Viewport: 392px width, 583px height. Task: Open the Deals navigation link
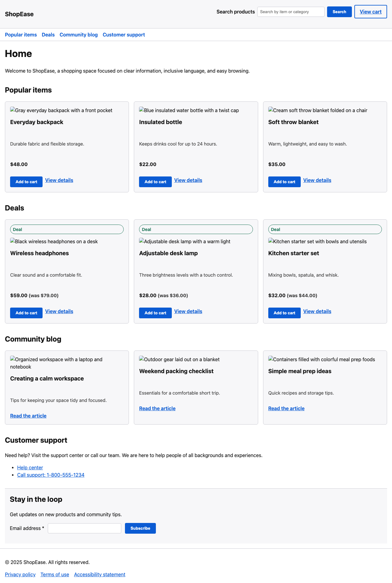pos(48,35)
